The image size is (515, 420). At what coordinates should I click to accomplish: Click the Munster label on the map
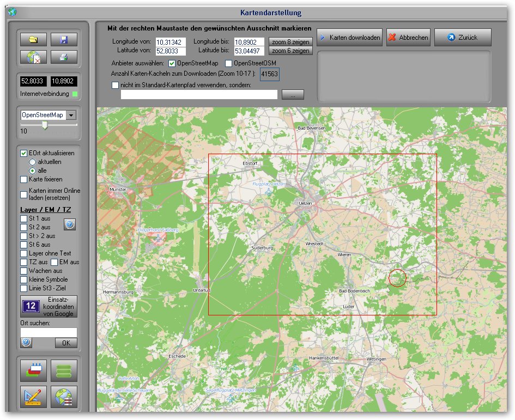coord(118,190)
